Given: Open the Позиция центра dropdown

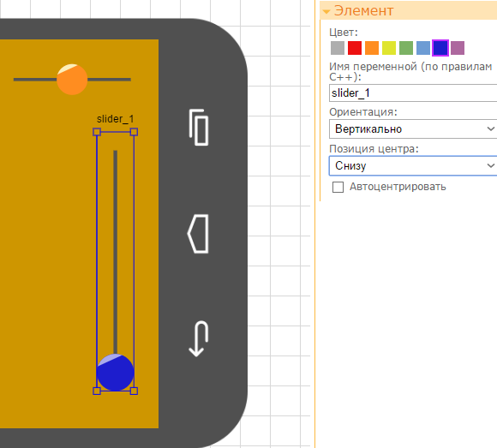Looking at the screenshot, I should (x=413, y=165).
